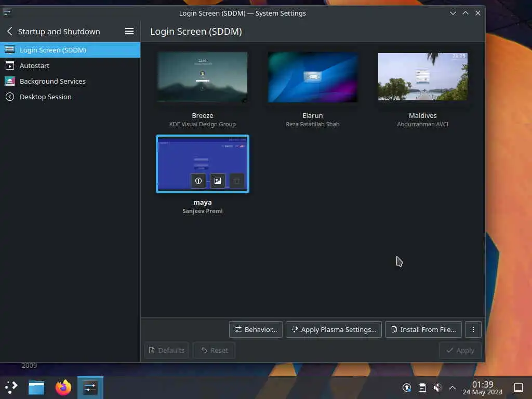This screenshot has width=532, height=399.
Task: Open Dolphin file manager from taskbar
Action: (x=36, y=388)
